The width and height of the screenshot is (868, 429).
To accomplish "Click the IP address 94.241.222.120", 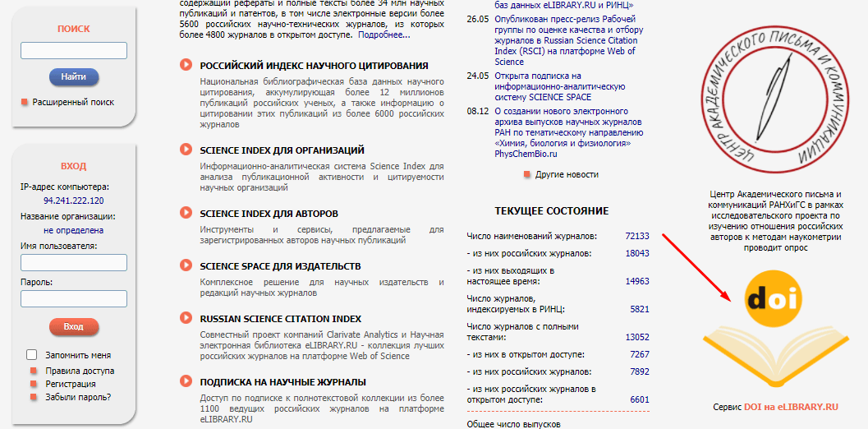I will [x=74, y=201].
